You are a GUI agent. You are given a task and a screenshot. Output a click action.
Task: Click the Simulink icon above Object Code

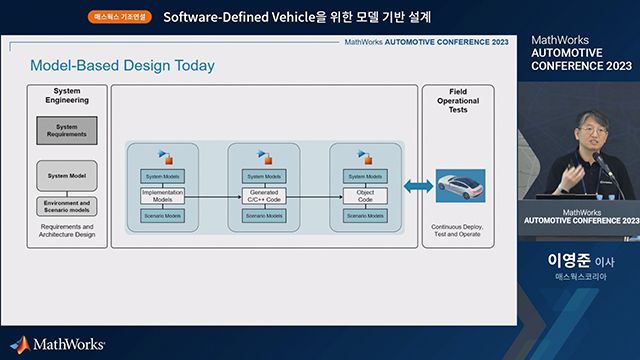(365, 157)
